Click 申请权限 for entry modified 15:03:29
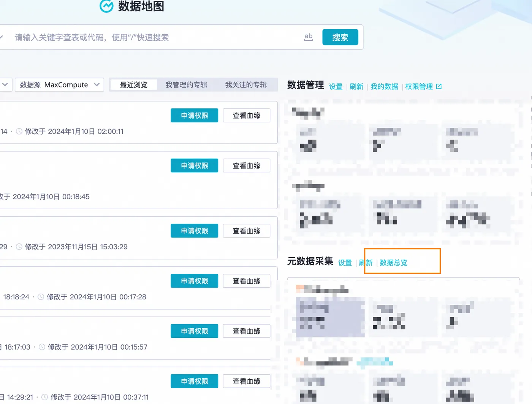Image resolution: width=532 pixels, height=404 pixels. (195, 231)
